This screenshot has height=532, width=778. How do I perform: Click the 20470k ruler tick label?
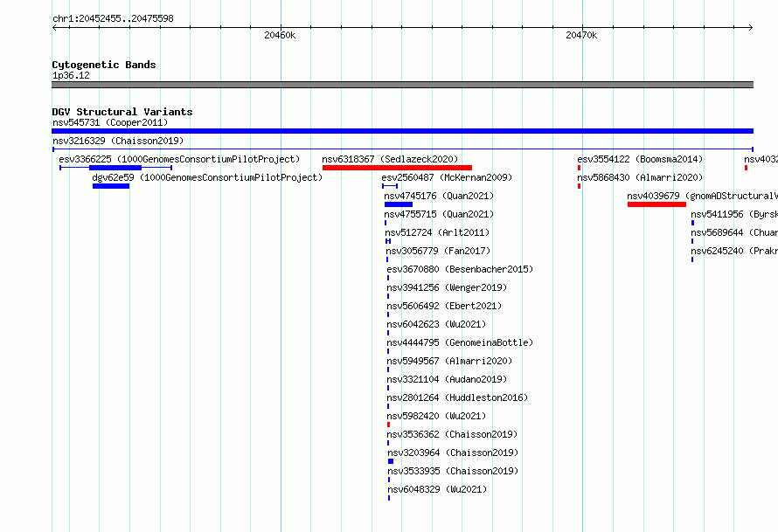click(x=581, y=35)
